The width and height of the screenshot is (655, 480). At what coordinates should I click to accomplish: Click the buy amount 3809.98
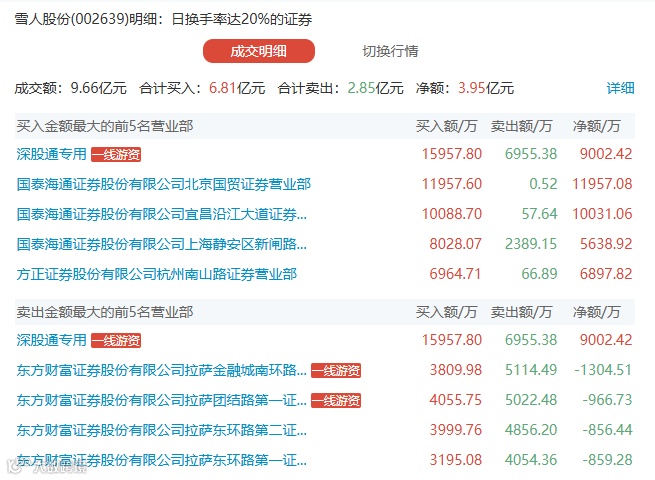point(455,370)
